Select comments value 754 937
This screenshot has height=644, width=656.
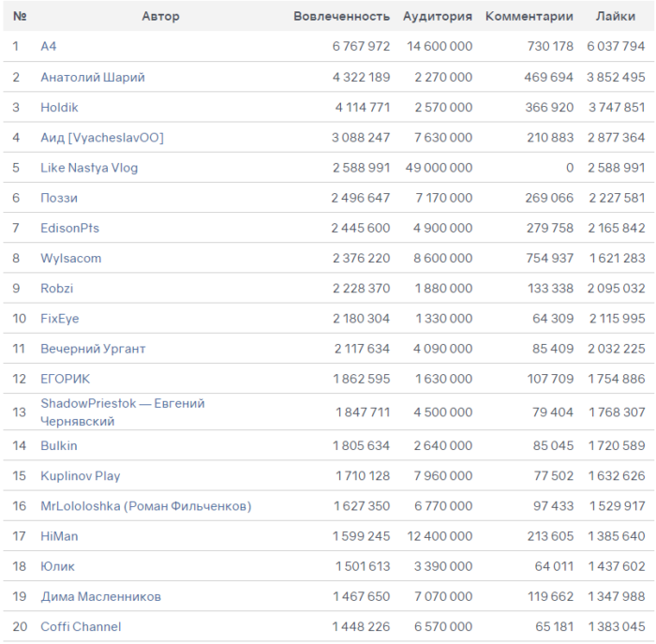click(x=550, y=258)
